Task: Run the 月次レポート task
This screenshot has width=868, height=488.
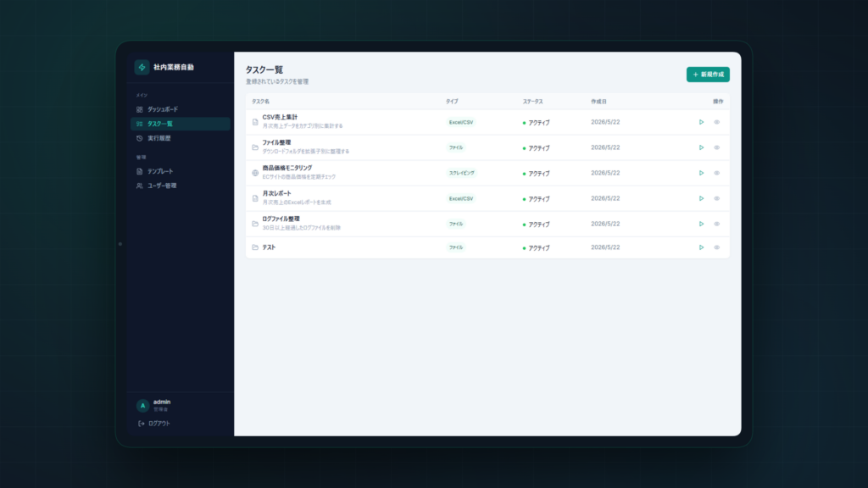Action: (701, 198)
